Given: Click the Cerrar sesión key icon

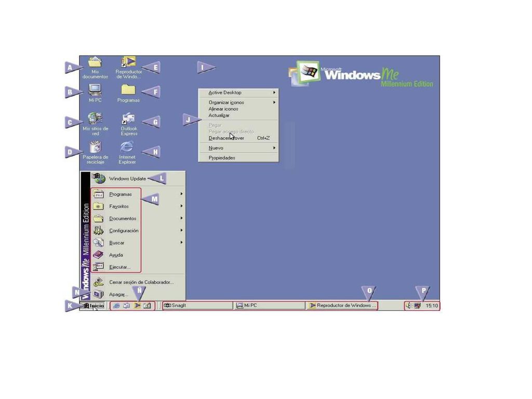Looking at the screenshot, I should 98,282.
